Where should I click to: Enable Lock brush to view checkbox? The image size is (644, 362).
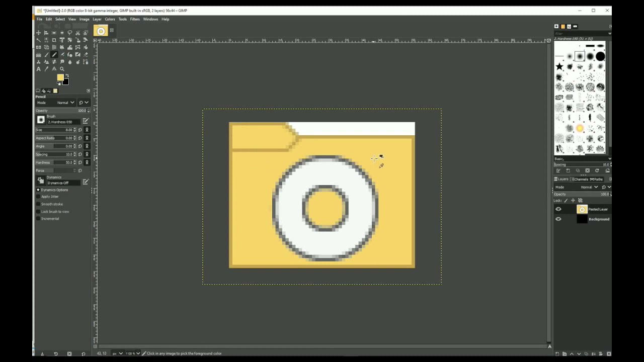pyautogui.click(x=38, y=211)
